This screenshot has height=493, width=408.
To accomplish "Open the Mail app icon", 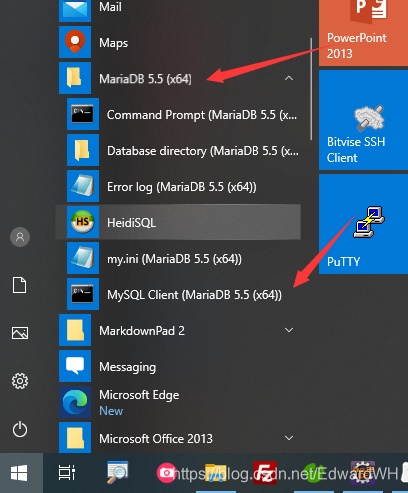I will coord(75,10).
